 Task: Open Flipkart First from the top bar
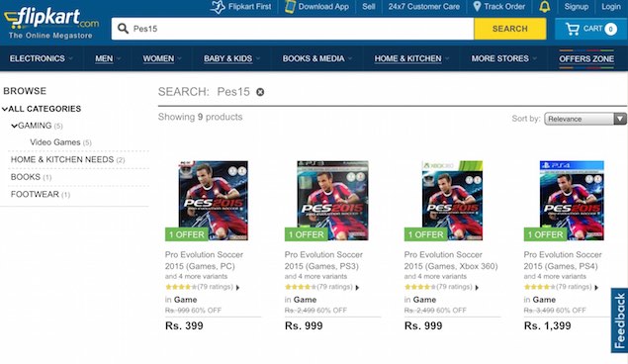(241, 6)
